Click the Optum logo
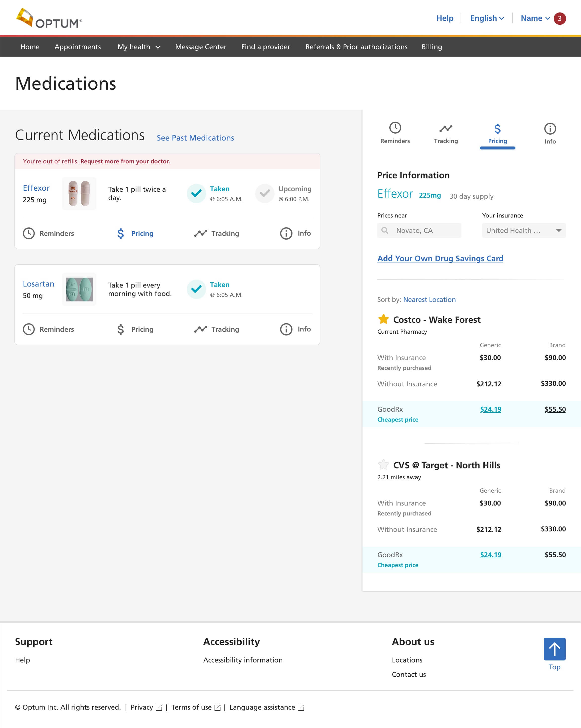The image size is (581, 728). [x=49, y=19]
